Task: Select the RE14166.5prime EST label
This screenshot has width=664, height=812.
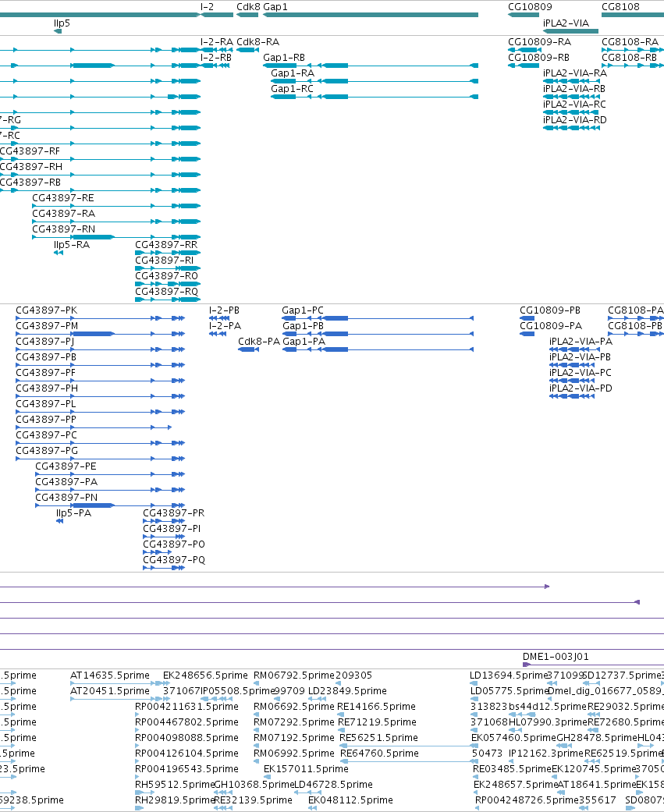Action: 377,707
